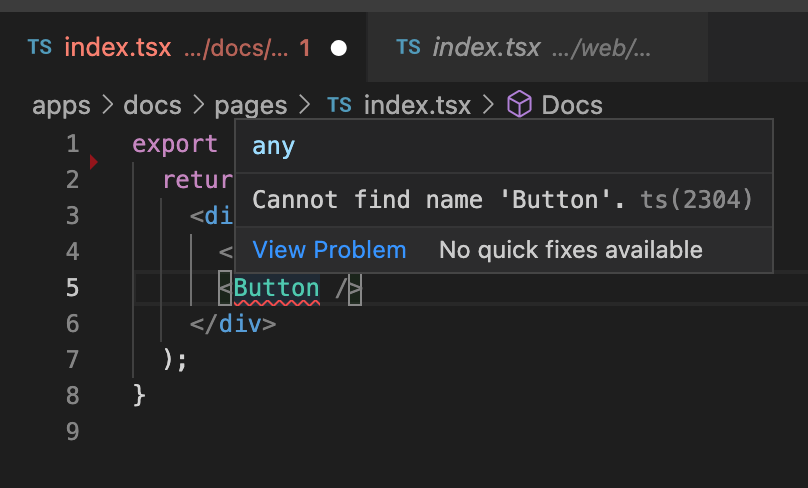Viewport: 808px width, 488px height.
Task: Click 'any' type in hover popup
Action: [274, 146]
